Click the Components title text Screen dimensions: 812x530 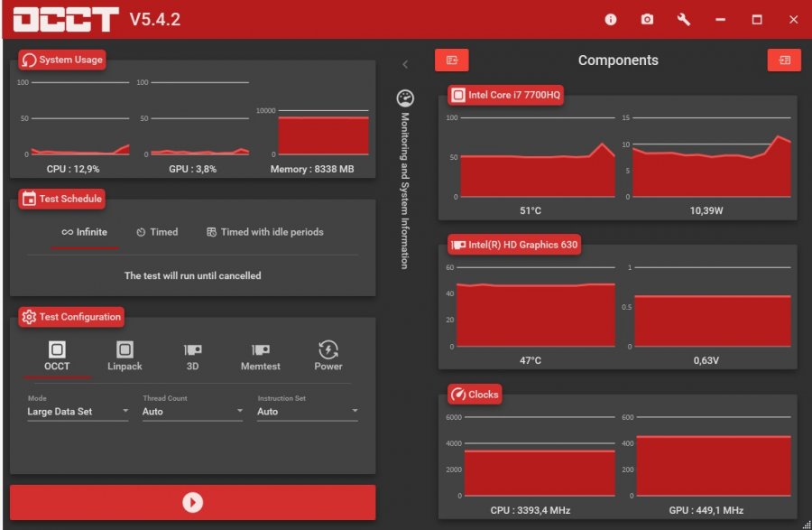[618, 60]
